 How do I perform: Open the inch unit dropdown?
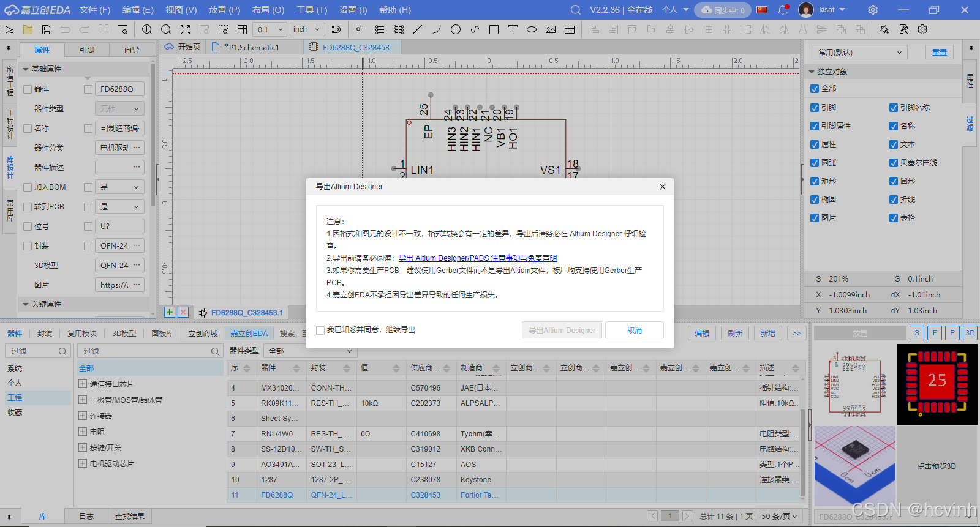pos(307,29)
